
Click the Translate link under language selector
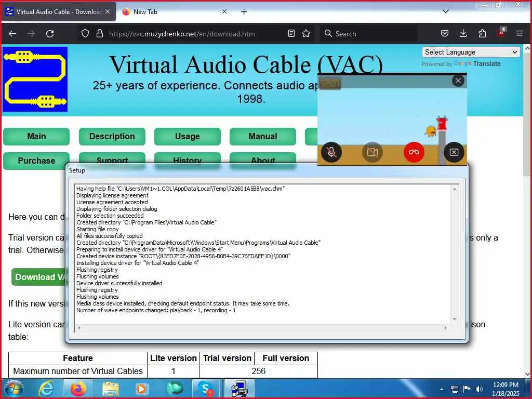pyautogui.click(x=487, y=64)
